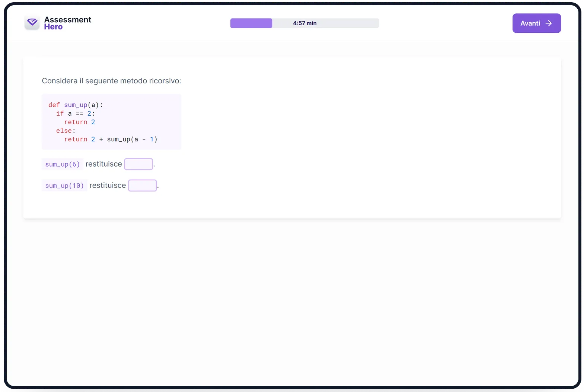Click the Assessment Hero title text
The image size is (584, 392).
point(67,23)
